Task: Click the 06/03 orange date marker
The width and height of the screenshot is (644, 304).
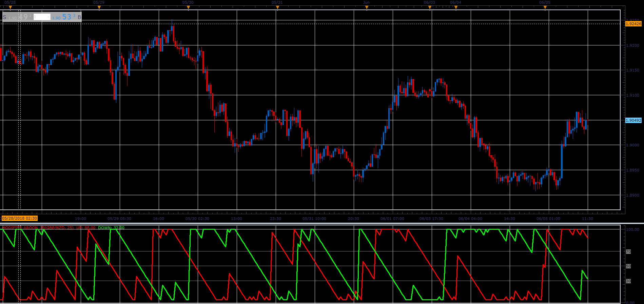Action: 430,7
